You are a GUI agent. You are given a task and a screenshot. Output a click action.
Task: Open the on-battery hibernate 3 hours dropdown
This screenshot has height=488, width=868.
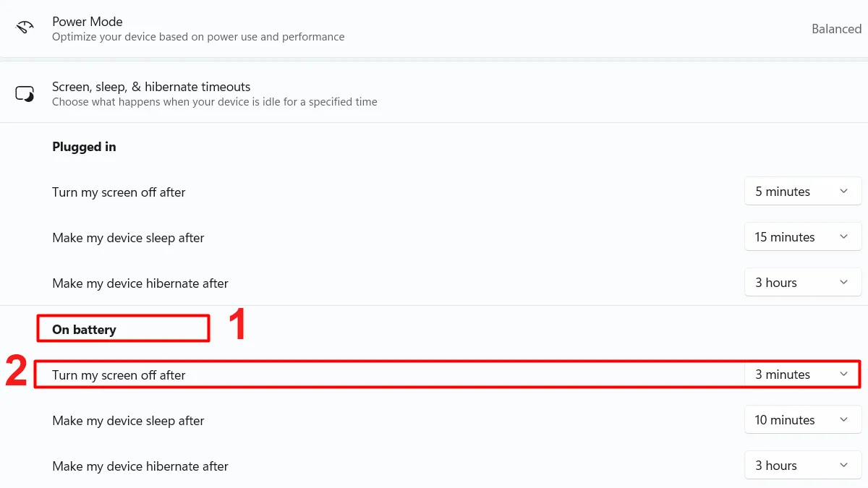(x=802, y=466)
